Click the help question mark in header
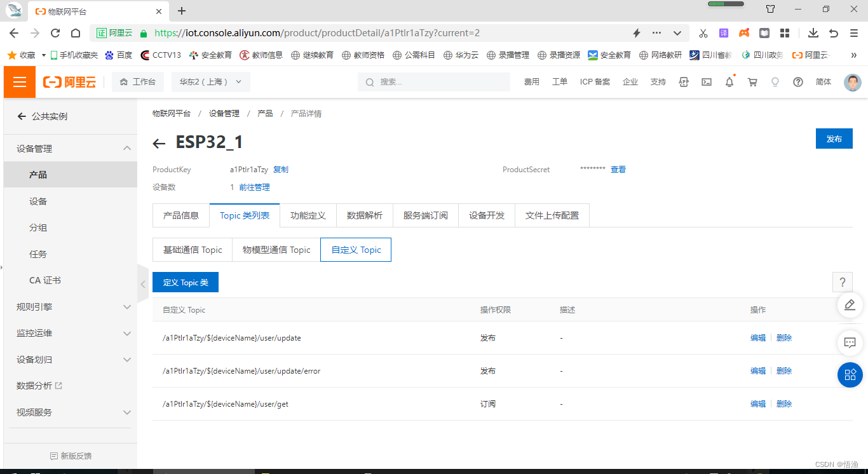The width and height of the screenshot is (868, 474). 798,82
